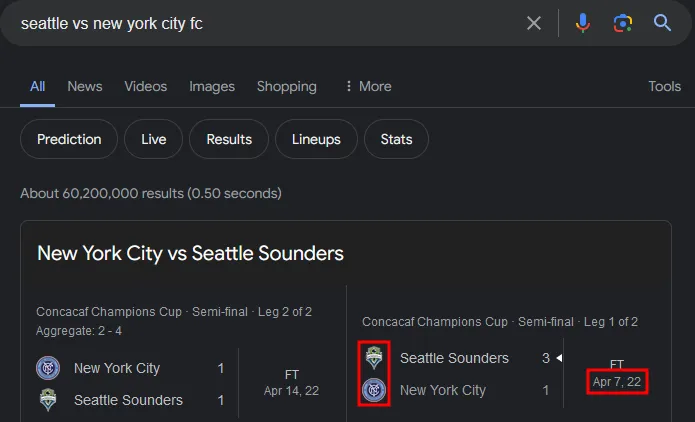
Task: Clear the search query with X icon
Action: [x=534, y=23]
